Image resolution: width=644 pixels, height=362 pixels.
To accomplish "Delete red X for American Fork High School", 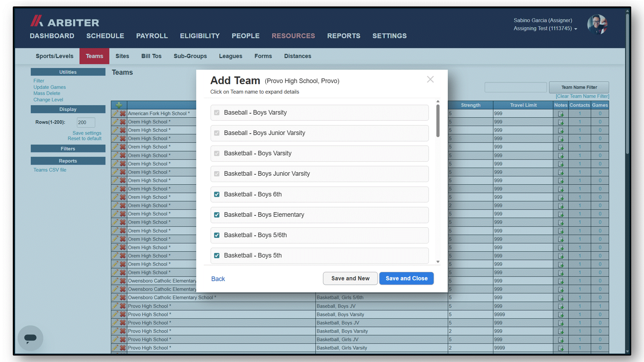I will tap(123, 113).
